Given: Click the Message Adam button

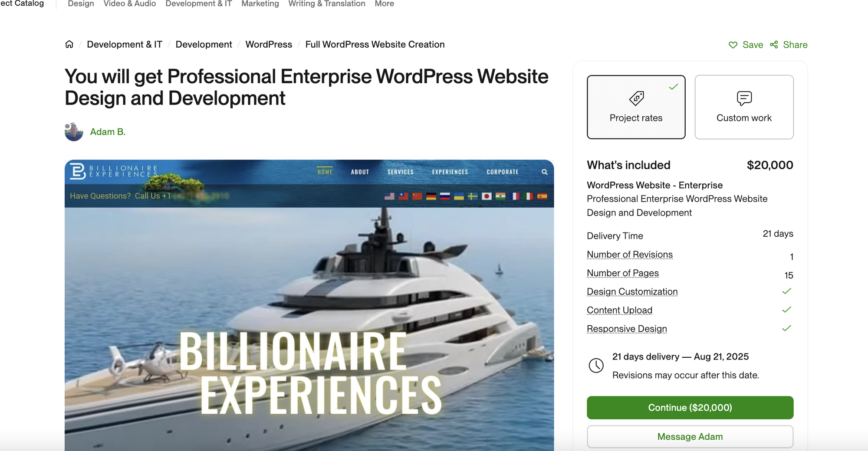Looking at the screenshot, I should (x=690, y=437).
